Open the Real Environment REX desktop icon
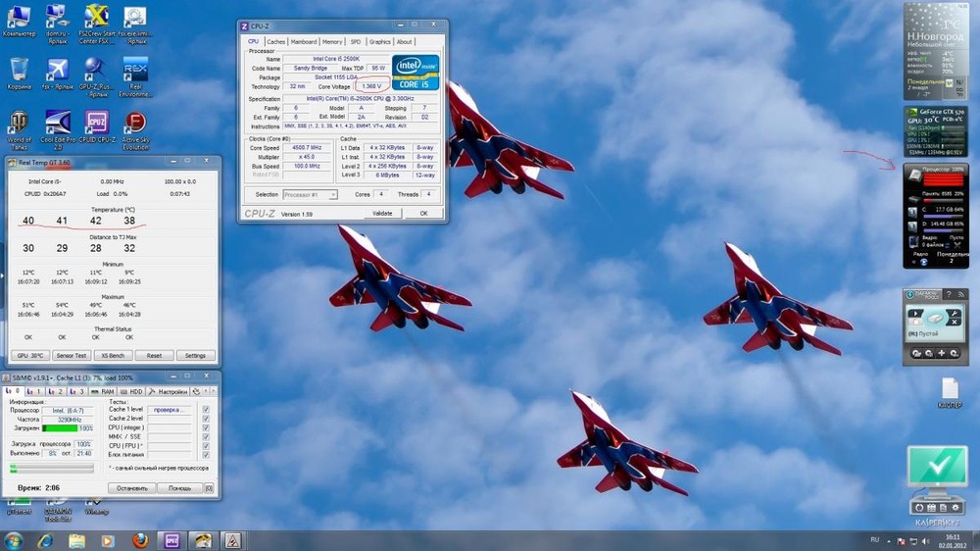Screen dimensions: 980x551 pyautogui.click(x=135, y=71)
